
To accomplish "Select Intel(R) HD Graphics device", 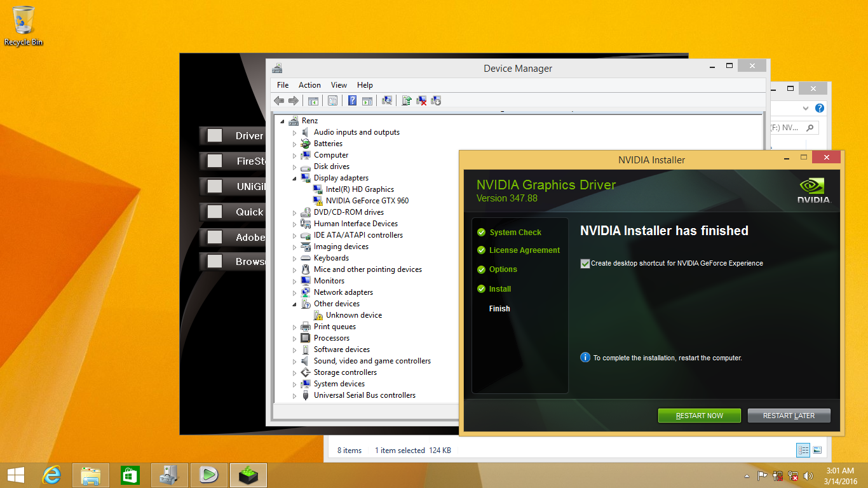I will click(360, 189).
